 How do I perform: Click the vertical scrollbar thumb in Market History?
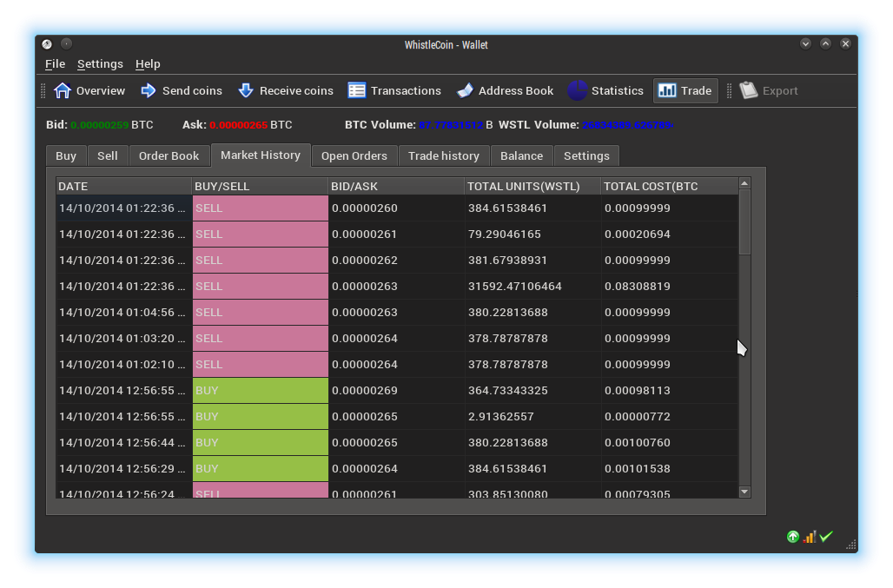[744, 222]
